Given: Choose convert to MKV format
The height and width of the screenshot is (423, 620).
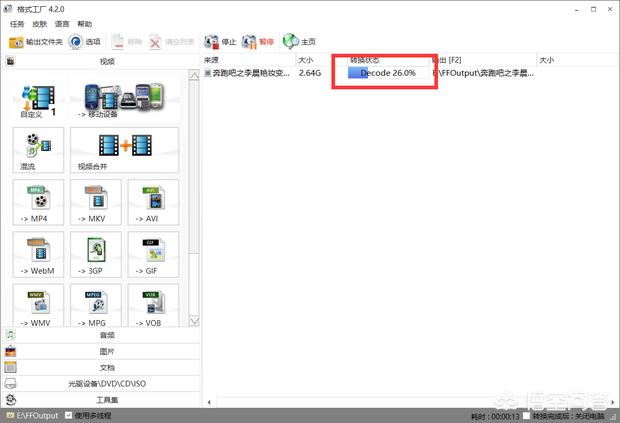Looking at the screenshot, I should coord(96,203).
